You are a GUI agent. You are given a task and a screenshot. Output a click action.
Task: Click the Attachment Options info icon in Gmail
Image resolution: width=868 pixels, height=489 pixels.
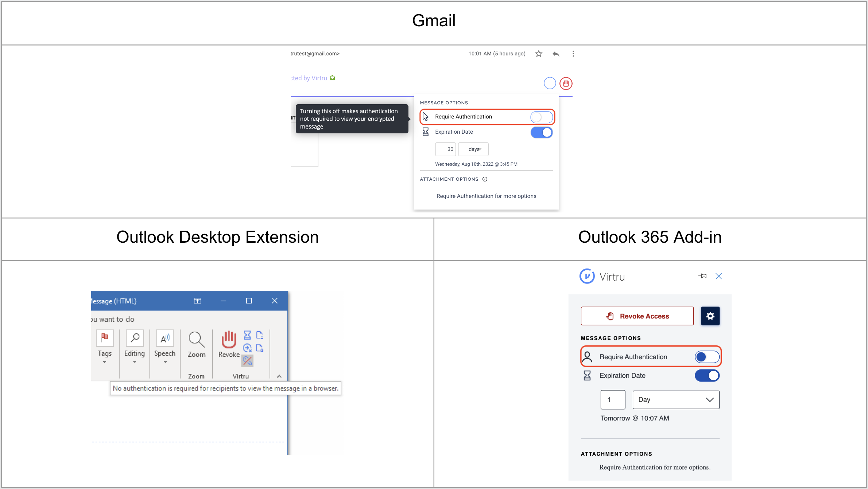pyautogui.click(x=485, y=179)
